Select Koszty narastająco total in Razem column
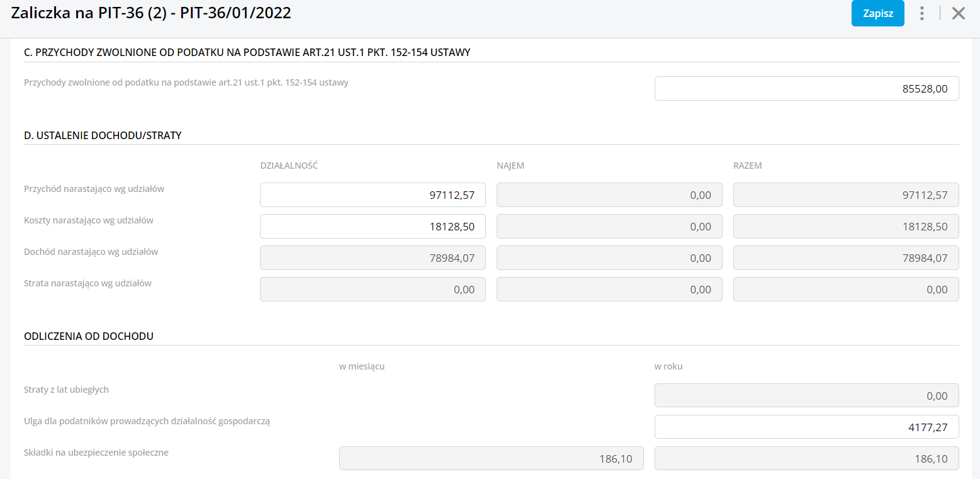980x479 pixels. pos(846,227)
